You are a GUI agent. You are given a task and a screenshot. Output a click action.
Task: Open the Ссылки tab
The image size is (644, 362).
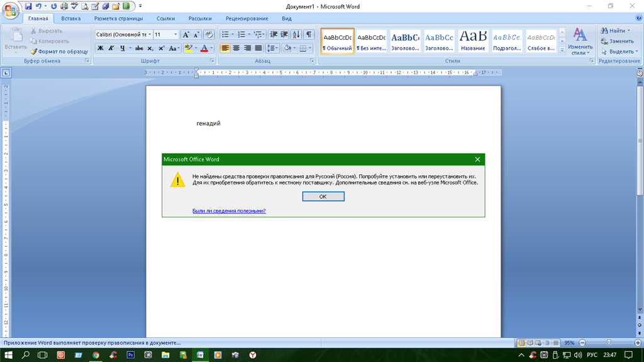(165, 18)
